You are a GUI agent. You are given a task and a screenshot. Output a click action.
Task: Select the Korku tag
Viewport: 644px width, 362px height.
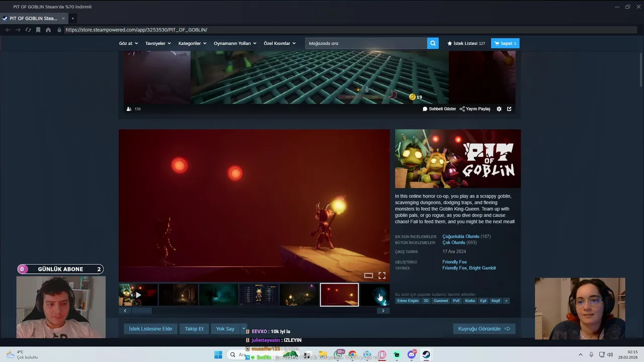point(470,301)
